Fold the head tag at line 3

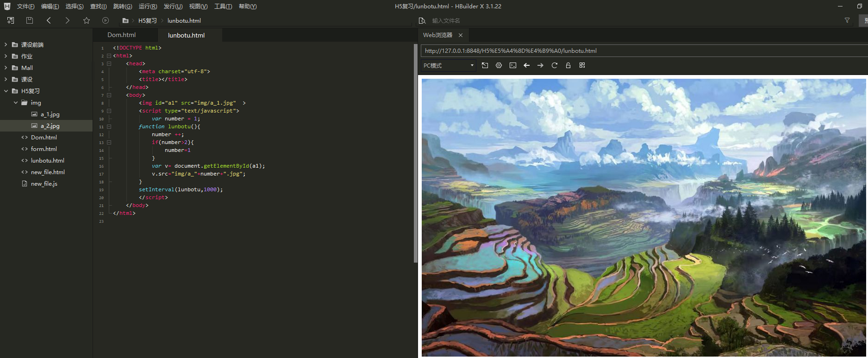[x=109, y=63]
